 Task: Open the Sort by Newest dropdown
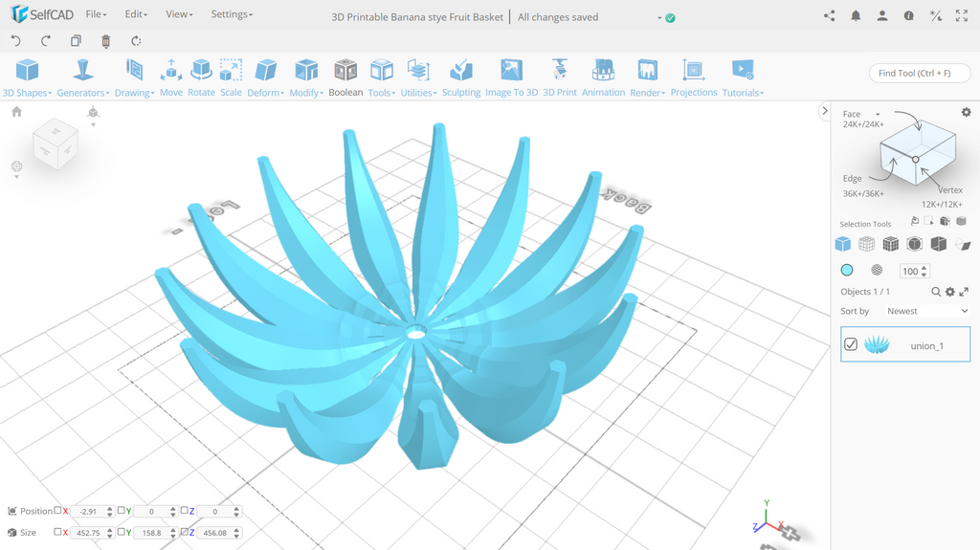coord(927,311)
